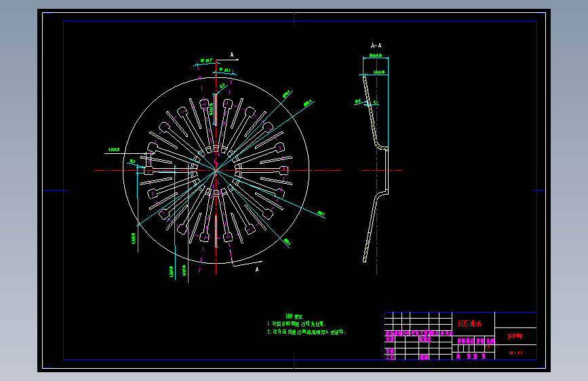Select the green angle dimension at upper left arc
588x381 pixels.
point(206,61)
